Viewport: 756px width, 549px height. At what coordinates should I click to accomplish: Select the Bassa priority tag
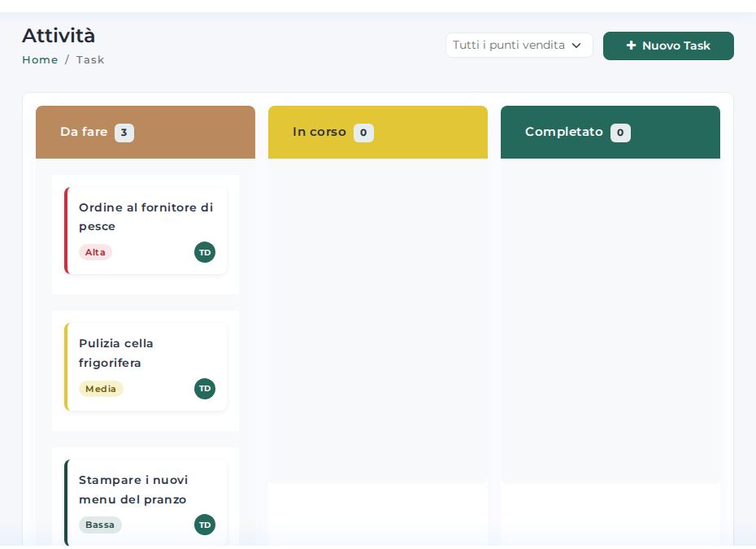tap(100, 525)
